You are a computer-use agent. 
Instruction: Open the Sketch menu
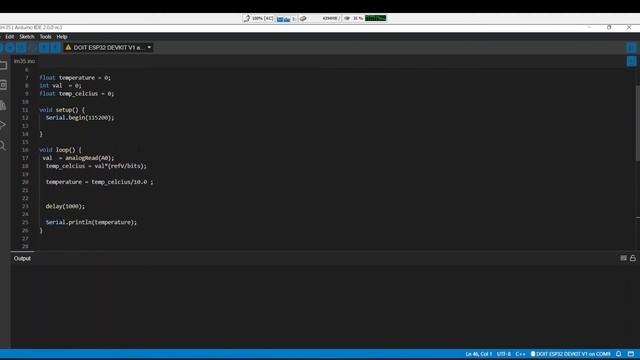click(x=27, y=37)
